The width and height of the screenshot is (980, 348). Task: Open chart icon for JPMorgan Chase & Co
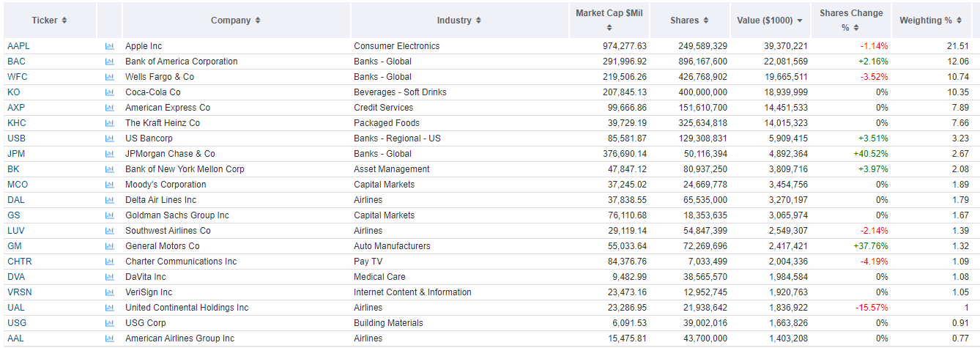[x=110, y=154]
